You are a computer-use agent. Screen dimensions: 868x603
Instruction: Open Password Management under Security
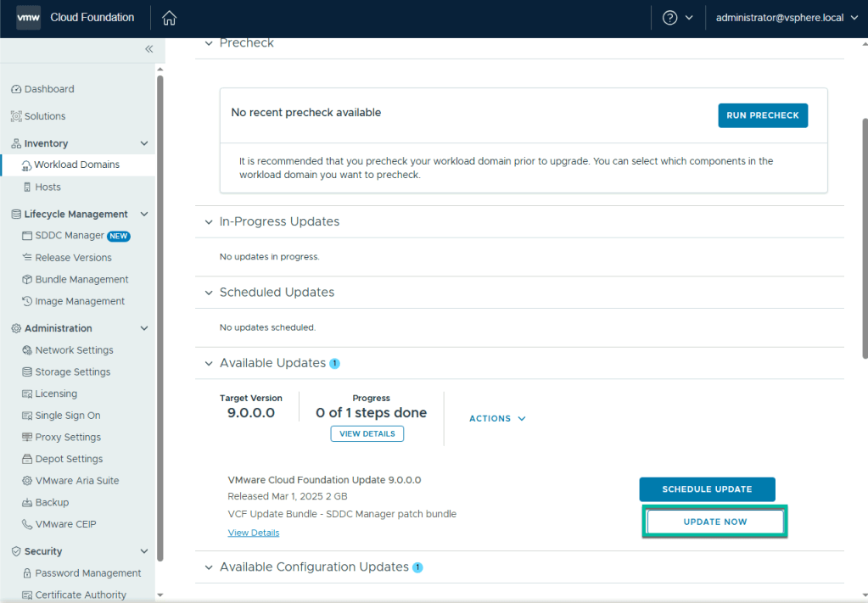click(x=87, y=573)
